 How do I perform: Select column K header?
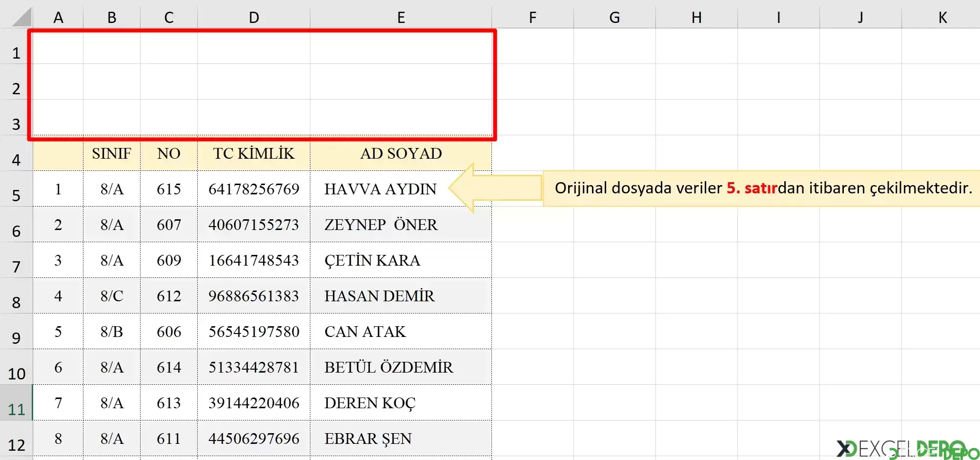click(941, 17)
